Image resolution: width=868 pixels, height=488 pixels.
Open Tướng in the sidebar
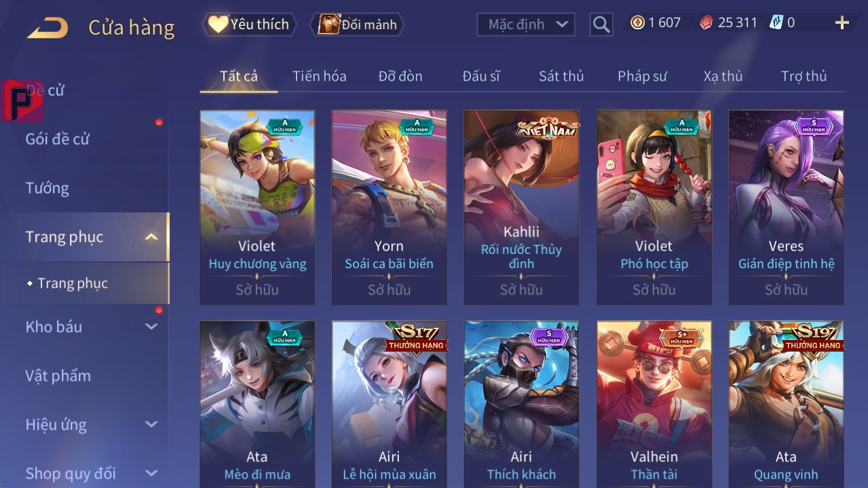(48, 188)
